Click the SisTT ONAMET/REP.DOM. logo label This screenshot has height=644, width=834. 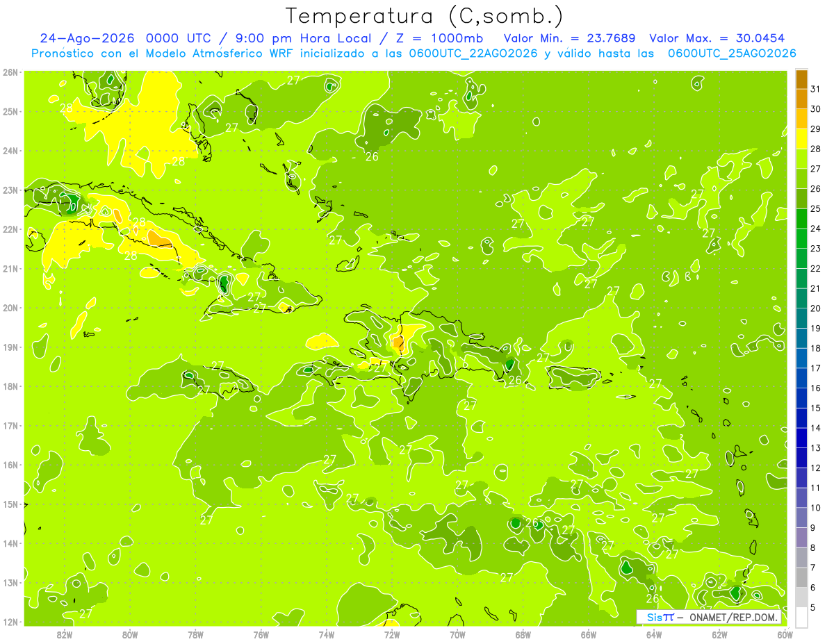coord(709,617)
